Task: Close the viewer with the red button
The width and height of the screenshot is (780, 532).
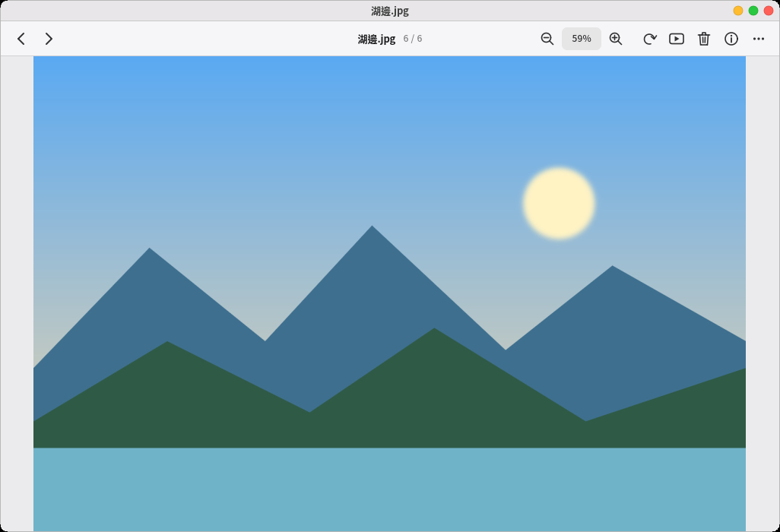Action: 769,11
